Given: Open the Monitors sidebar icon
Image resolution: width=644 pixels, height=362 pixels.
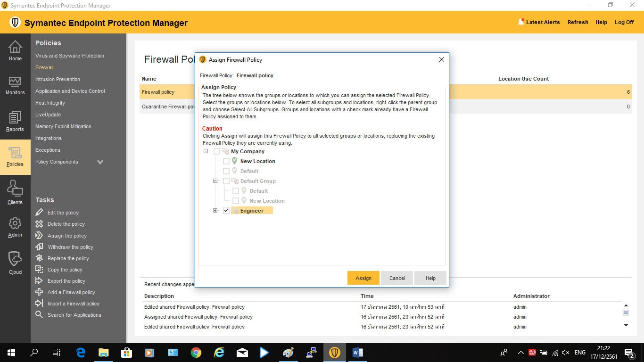Looking at the screenshot, I should (x=15, y=82).
